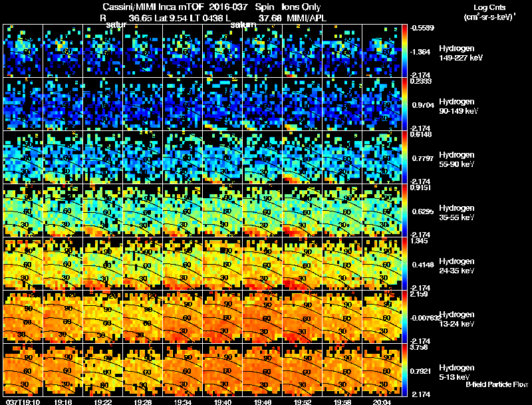Screen dimensions: 532x405
Task: Click the 0.7797 color scale value
Action: click(423, 158)
